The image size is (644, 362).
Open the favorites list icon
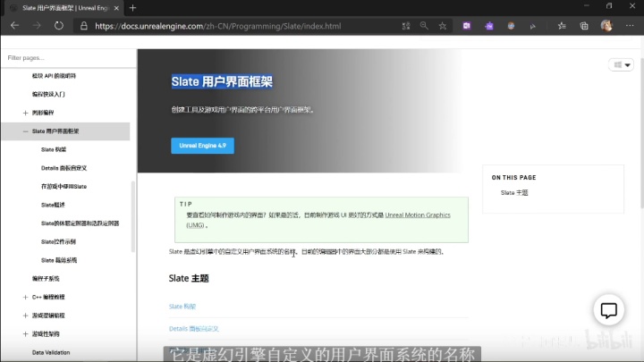pyautogui.click(x=562, y=26)
